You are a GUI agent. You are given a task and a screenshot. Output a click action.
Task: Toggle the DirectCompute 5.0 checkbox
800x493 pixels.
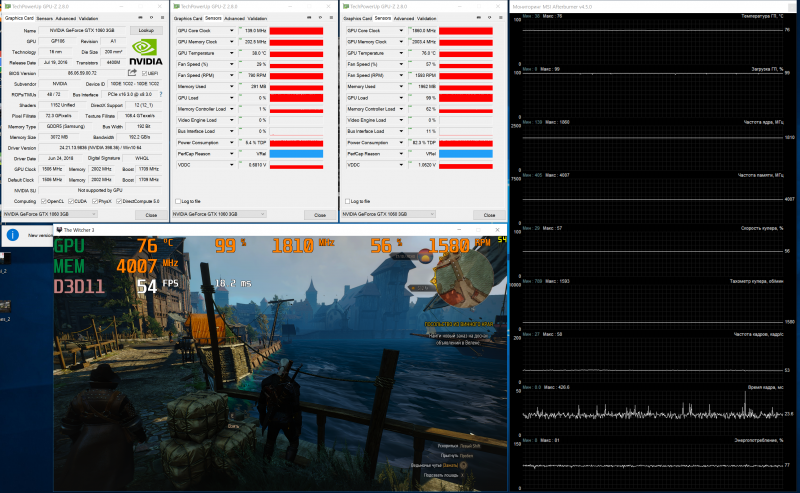[x=119, y=201]
